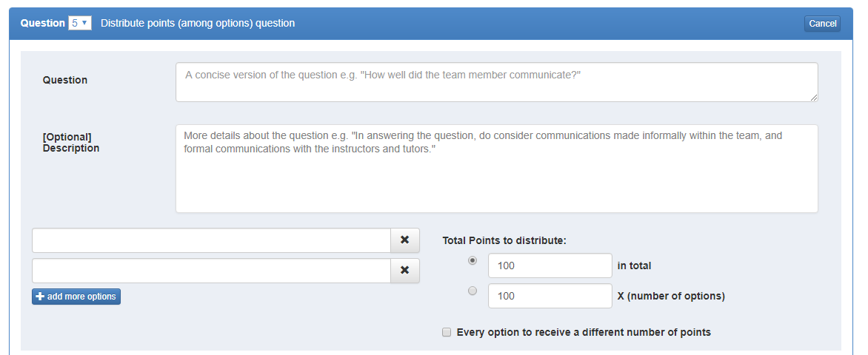The width and height of the screenshot is (868, 355).
Task: Select the "in total" points radio button
Action: 473,261
